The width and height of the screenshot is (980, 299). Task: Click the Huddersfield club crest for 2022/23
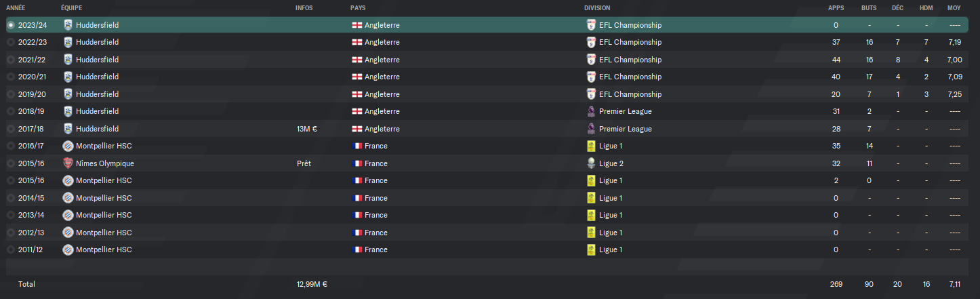(x=68, y=42)
